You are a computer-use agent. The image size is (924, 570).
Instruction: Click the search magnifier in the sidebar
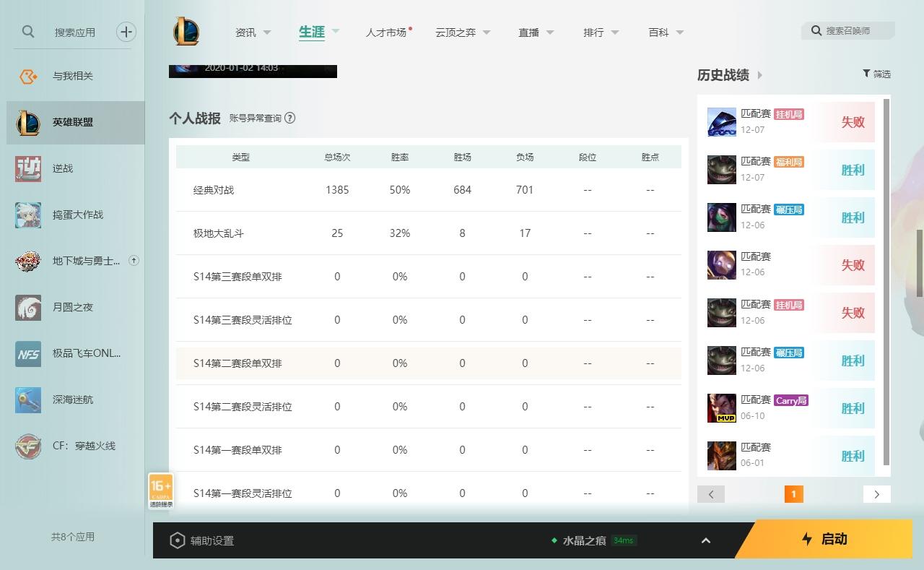(x=28, y=32)
